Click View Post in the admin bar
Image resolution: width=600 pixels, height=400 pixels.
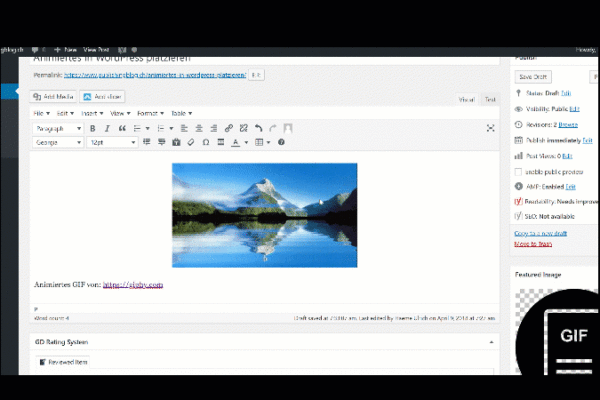tap(96, 50)
